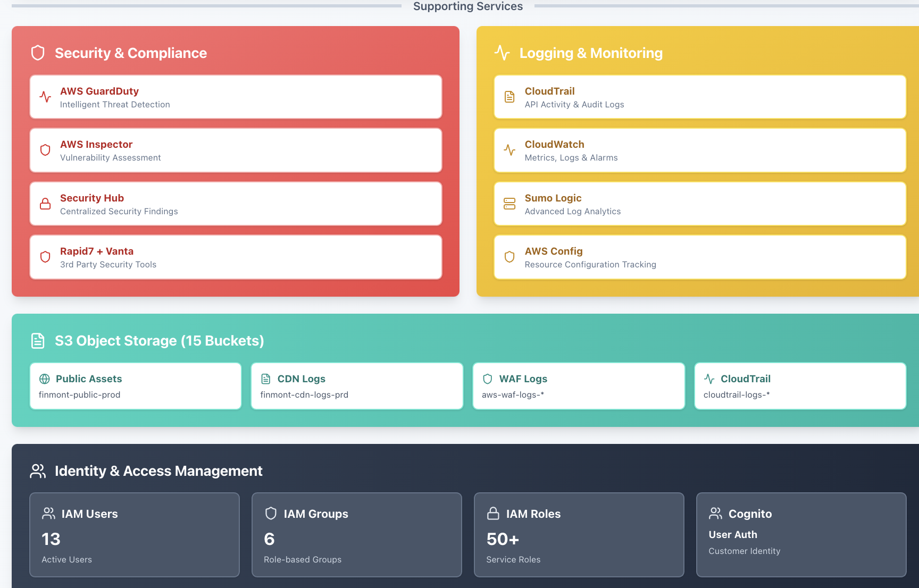The image size is (919, 588).
Task: Click the 'finmont-cdn-logs-prd' bucket name
Action: 304,394
